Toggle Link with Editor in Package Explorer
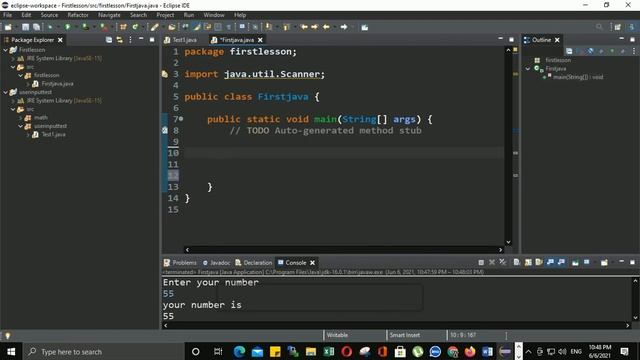This screenshot has width=640, height=360. click(x=120, y=40)
